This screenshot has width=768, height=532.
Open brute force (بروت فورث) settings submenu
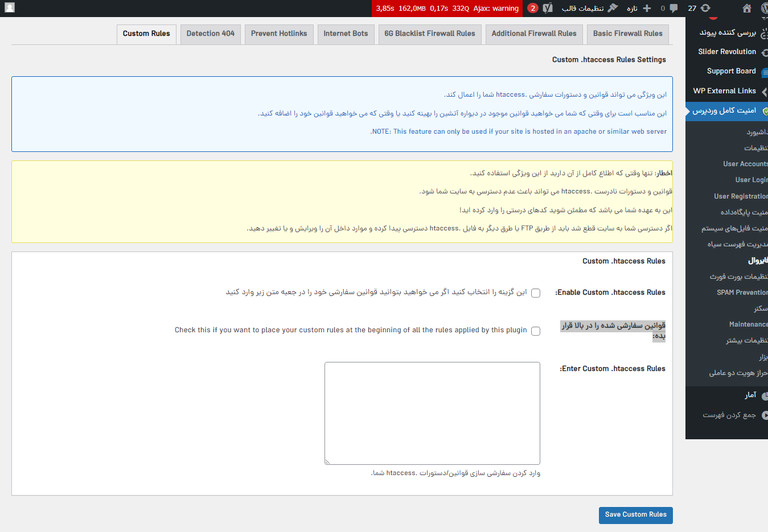pyautogui.click(x=738, y=277)
